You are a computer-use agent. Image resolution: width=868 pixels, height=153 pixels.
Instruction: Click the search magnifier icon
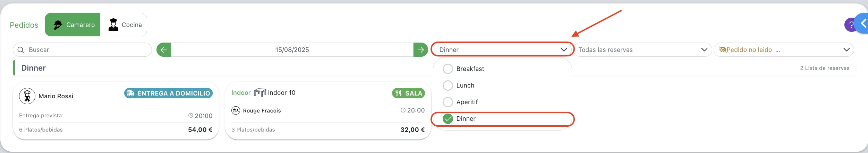tap(21, 50)
